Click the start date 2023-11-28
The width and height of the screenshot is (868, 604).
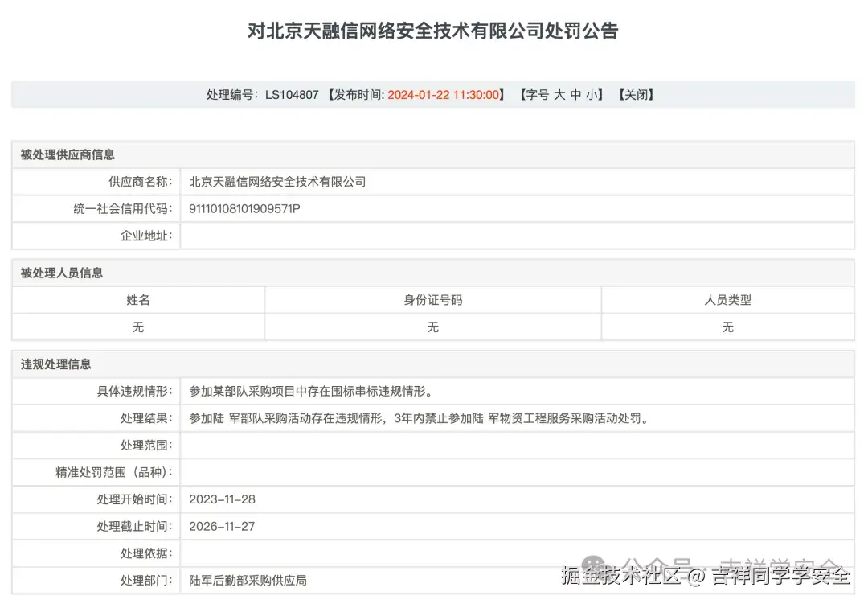pos(221,499)
